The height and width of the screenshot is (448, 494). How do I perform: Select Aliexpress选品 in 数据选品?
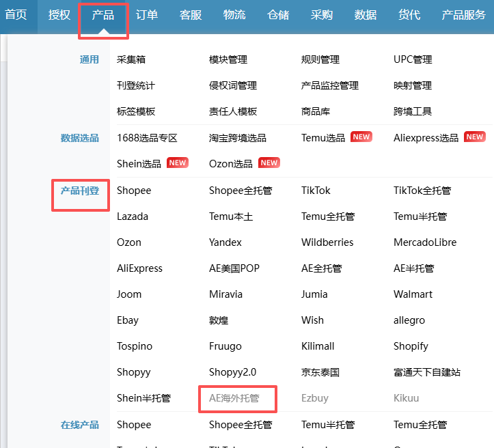[x=426, y=137]
